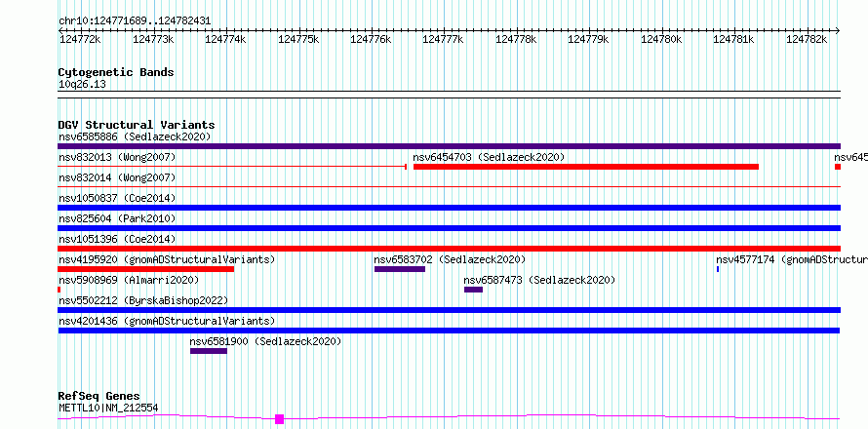Open the nsv832013 (Wong2007) variant label
The width and height of the screenshot is (868, 429).
pos(117,157)
